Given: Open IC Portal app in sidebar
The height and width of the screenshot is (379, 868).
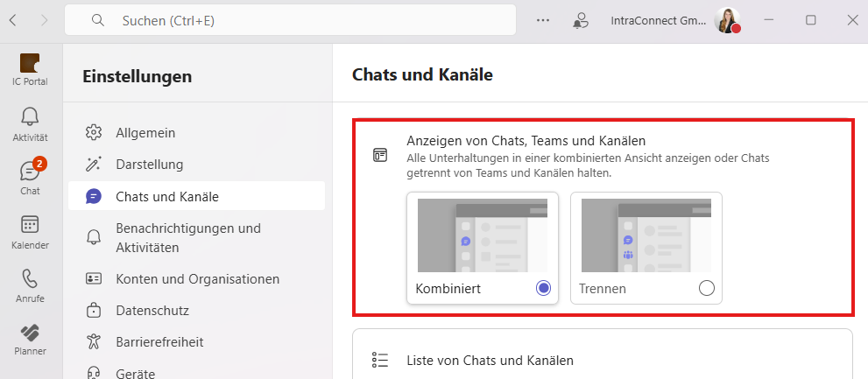Looking at the screenshot, I should tap(30, 70).
